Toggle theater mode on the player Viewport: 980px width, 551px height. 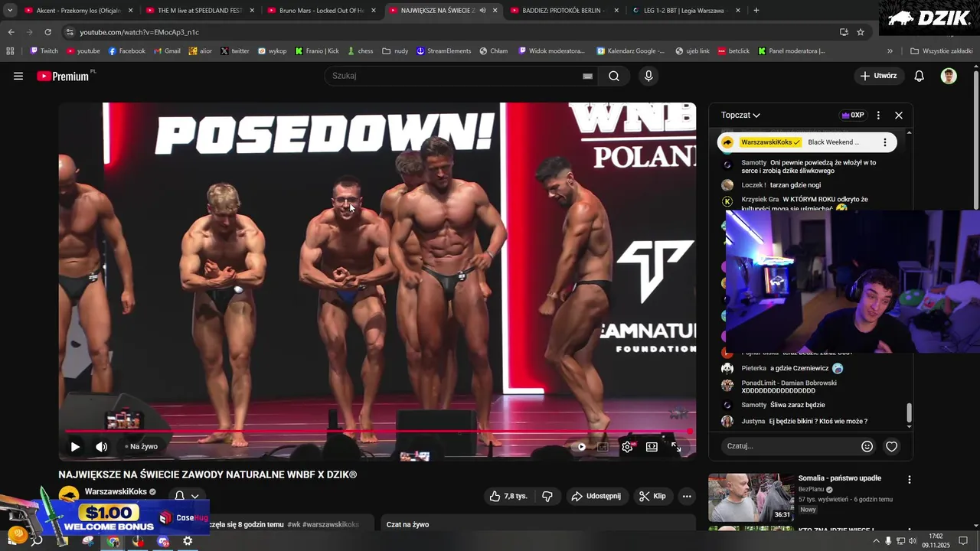(x=652, y=447)
